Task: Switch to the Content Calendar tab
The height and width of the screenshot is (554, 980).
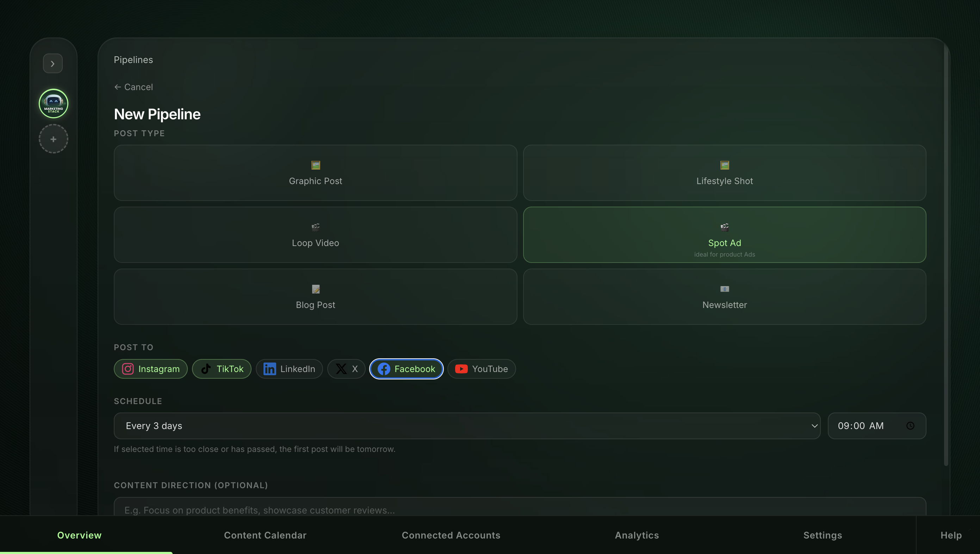Action: [x=265, y=535]
